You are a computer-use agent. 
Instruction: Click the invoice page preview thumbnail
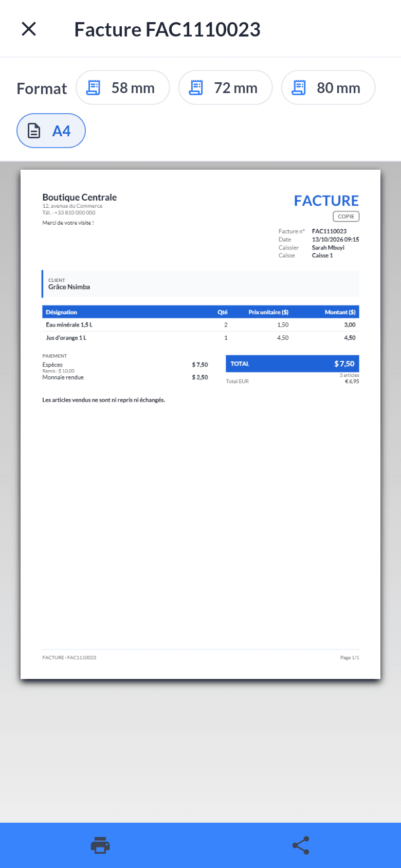pos(200,424)
